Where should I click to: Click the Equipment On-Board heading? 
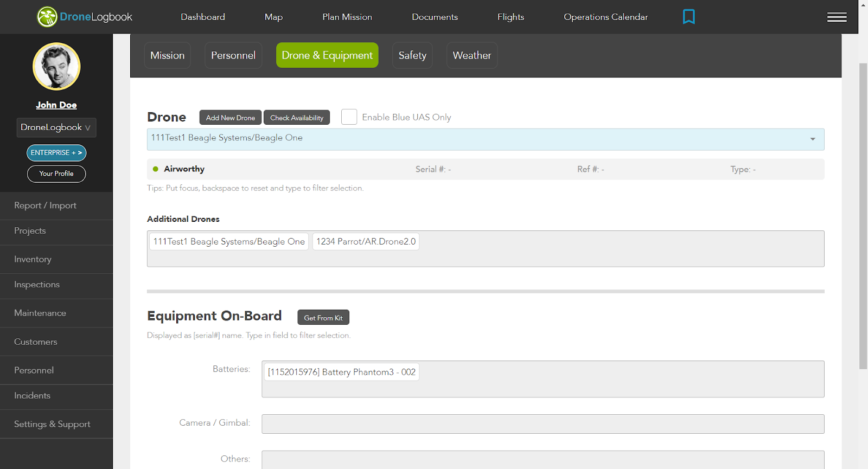coord(214,316)
